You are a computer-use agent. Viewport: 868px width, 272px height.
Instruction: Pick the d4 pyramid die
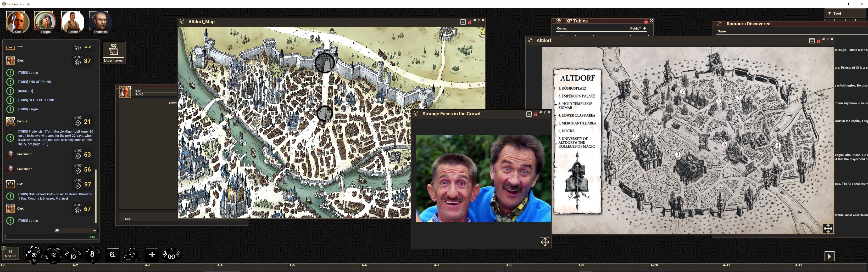[x=132, y=254]
